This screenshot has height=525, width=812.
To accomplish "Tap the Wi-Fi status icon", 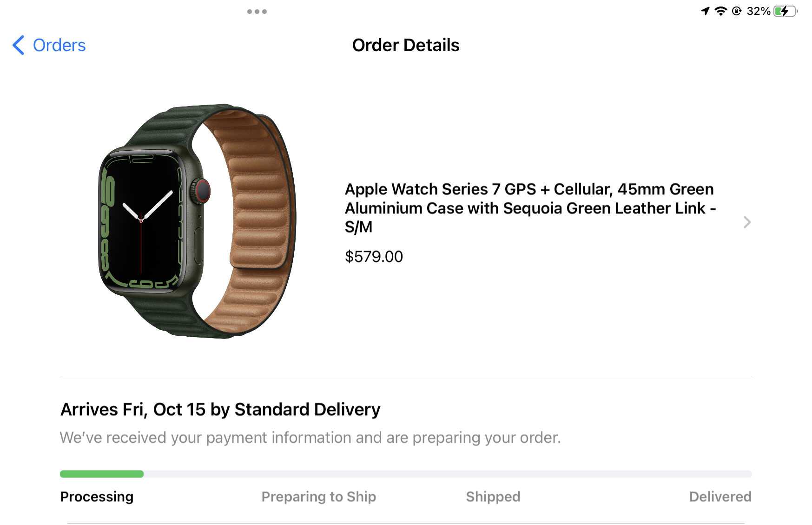I will click(x=720, y=11).
